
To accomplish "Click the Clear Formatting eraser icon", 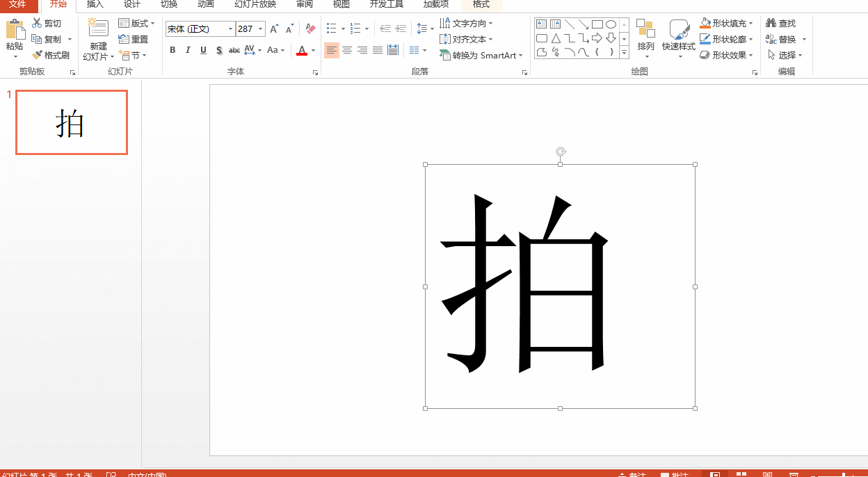I will (310, 29).
